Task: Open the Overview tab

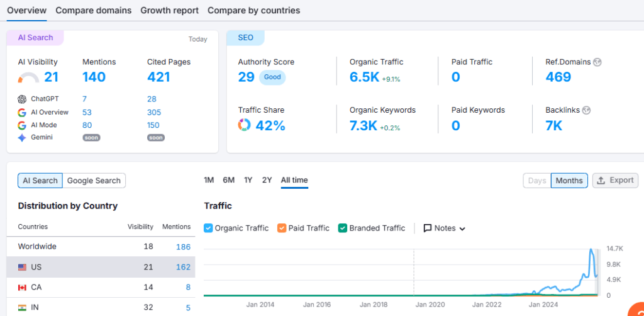Action: click(26, 10)
